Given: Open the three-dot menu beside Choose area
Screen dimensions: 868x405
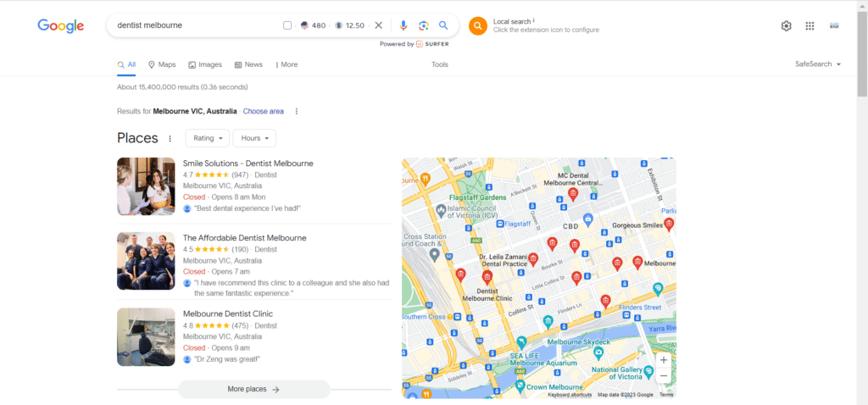Looking at the screenshot, I should [x=297, y=111].
